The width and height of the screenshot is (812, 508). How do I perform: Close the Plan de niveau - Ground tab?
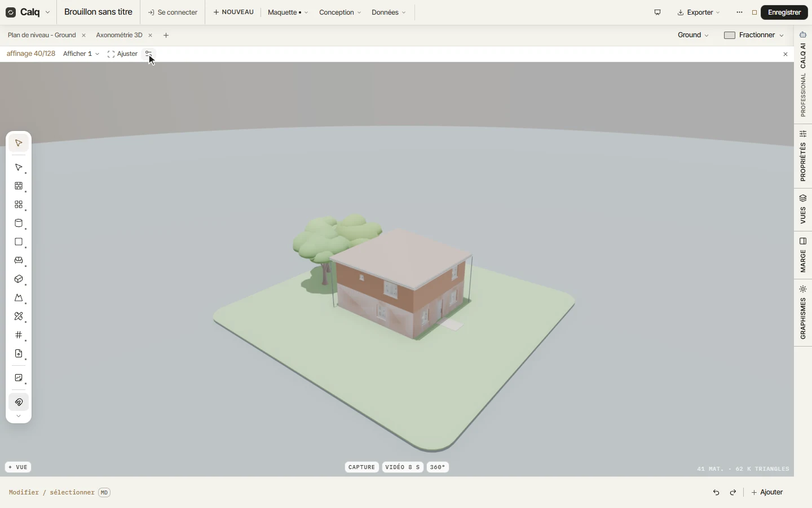coord(83,35)
